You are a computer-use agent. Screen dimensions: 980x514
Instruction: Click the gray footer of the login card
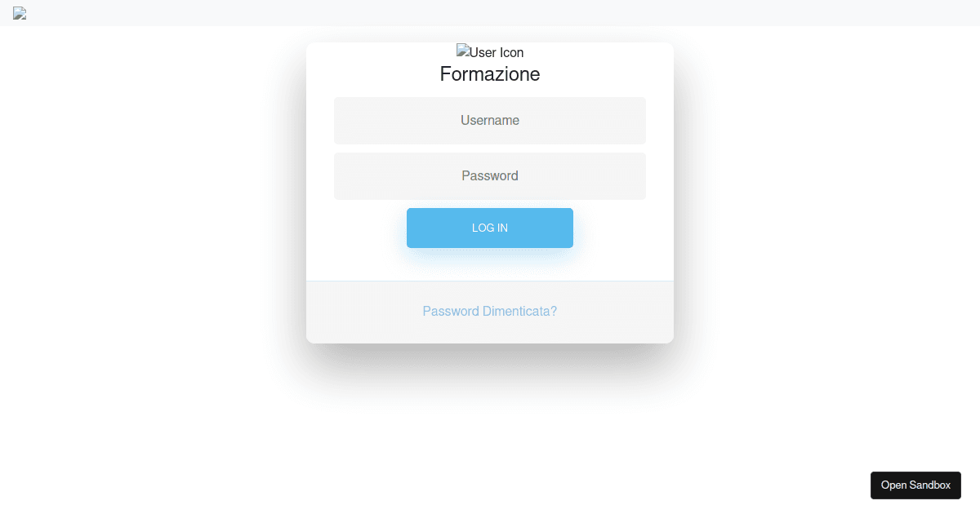click(367, 311)
